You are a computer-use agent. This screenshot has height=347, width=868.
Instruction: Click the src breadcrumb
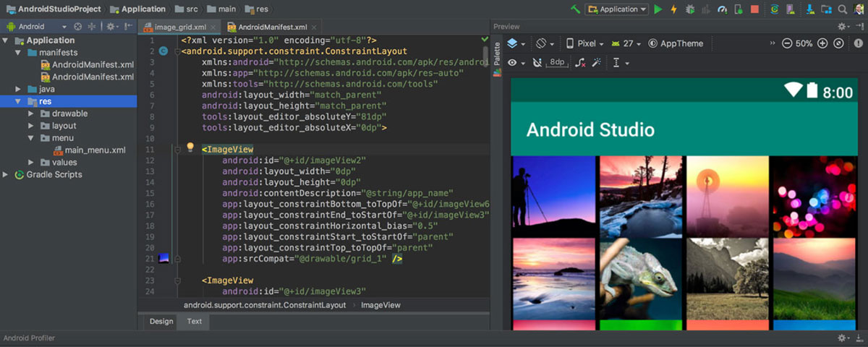(x=186, y=9)
